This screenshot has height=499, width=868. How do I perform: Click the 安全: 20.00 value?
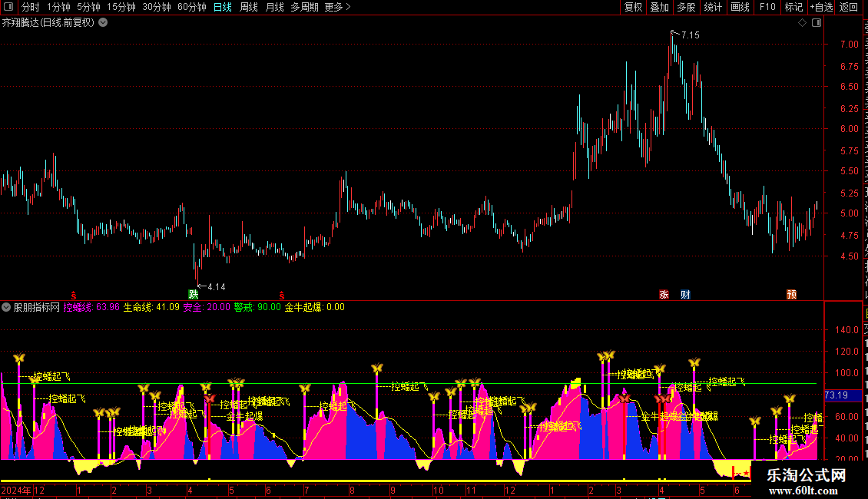206,307
